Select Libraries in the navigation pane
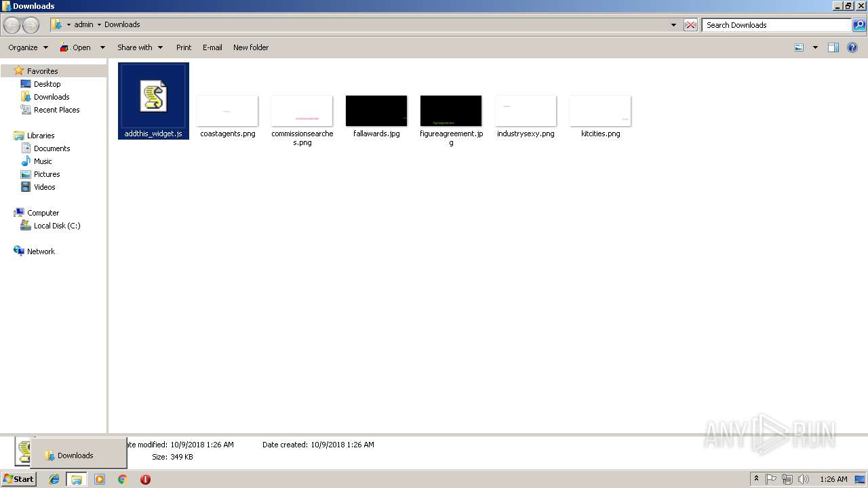 (41, 136)
